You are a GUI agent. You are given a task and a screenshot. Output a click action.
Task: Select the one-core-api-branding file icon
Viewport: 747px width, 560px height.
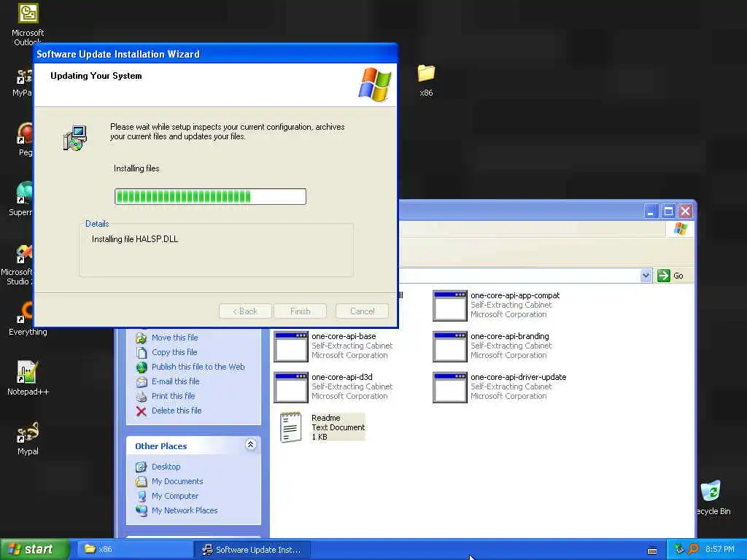[x=449, y=346]
